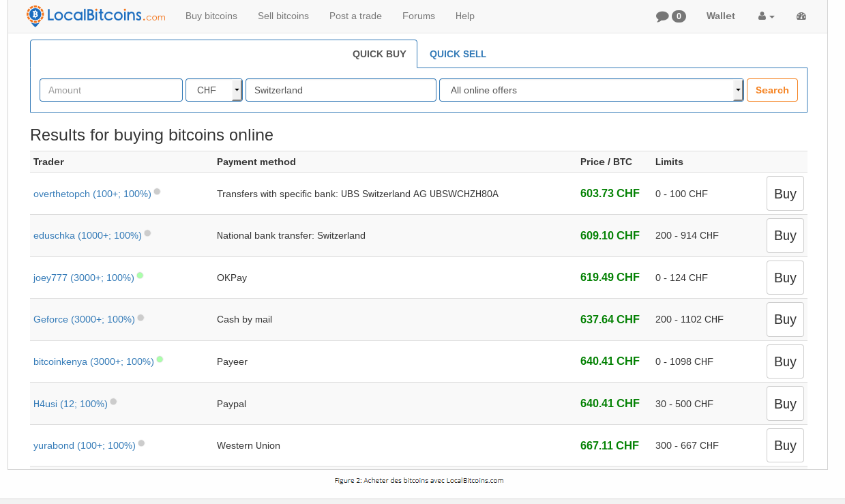Viewport: 845px width, 504px height.
Task: Open the CHF currency dropdown
Action: [x=213, y=90]
